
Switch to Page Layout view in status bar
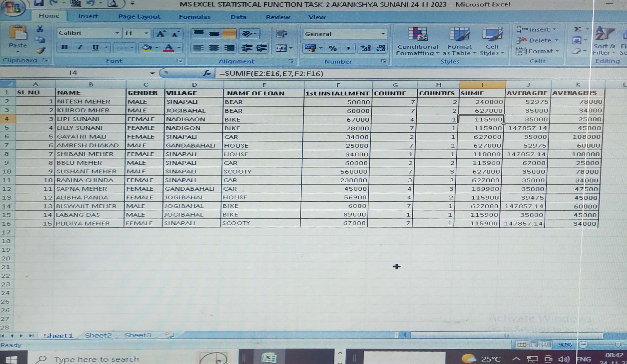click(534, 344)
